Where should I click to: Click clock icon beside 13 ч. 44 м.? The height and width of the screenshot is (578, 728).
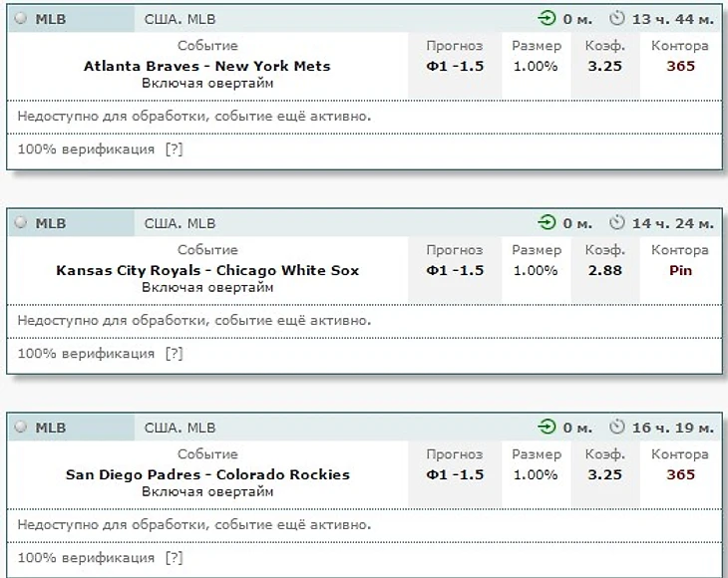point(617,19)
